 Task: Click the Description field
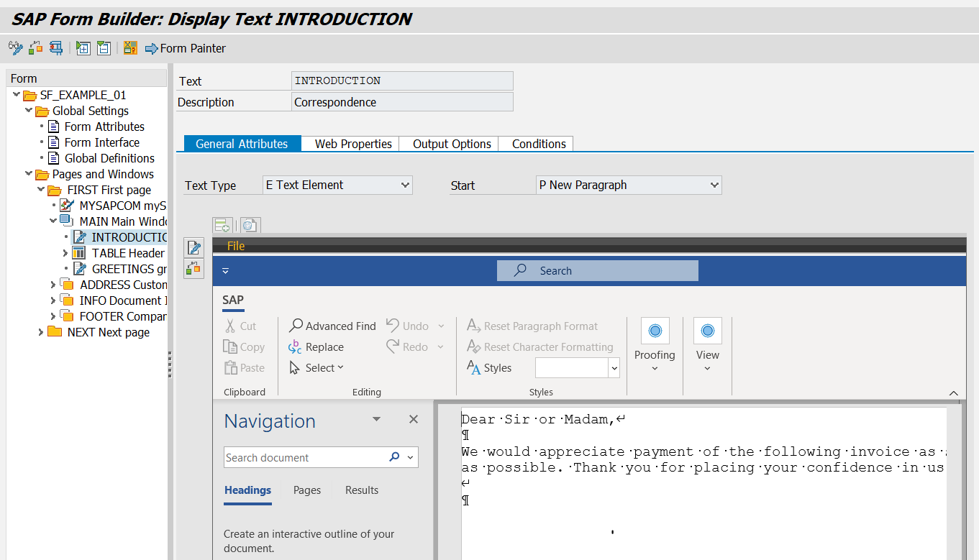[403, 102]
